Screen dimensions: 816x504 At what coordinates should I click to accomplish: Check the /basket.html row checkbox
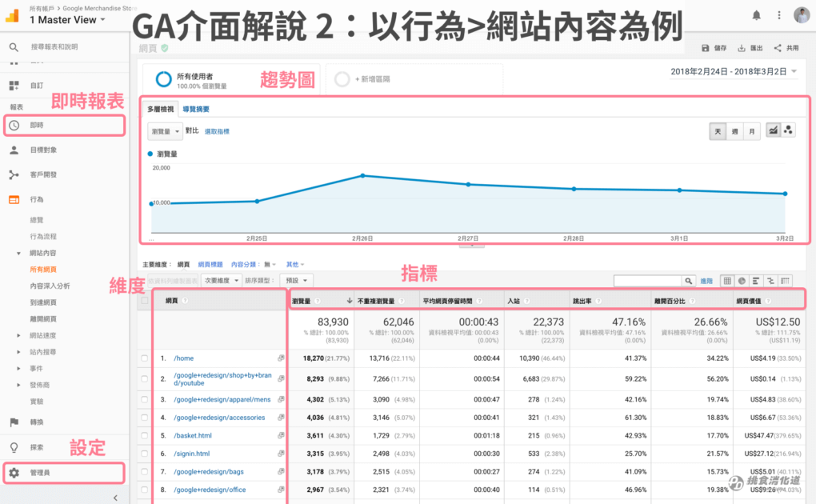[x=145, y=435]
